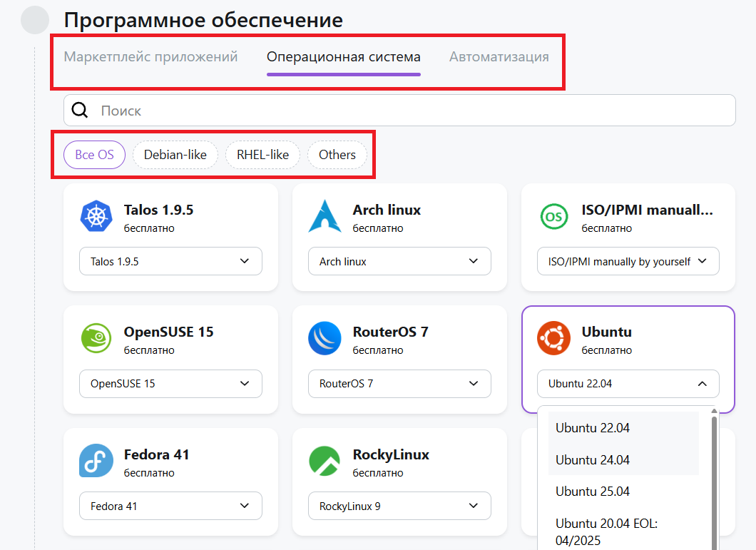Click the magnifying glass search icon

80,111
